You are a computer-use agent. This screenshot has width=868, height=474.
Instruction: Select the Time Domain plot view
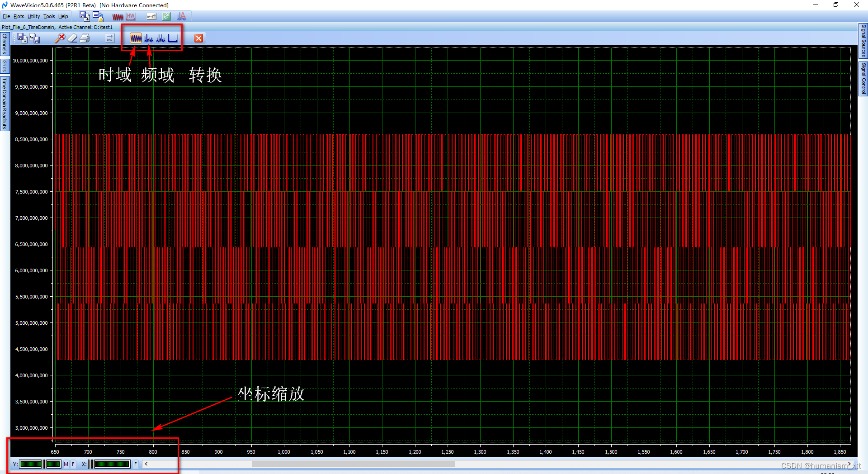(x=136, y=38)
